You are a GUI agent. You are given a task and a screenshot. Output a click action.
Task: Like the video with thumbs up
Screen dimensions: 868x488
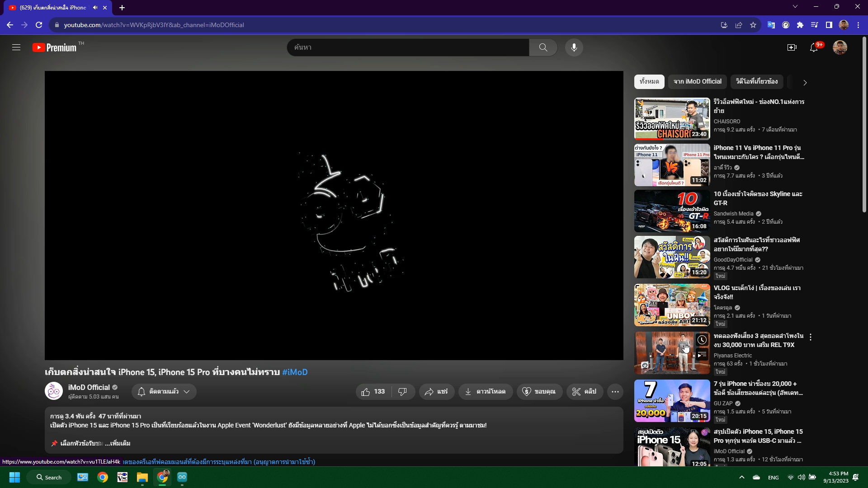point(373,392)
